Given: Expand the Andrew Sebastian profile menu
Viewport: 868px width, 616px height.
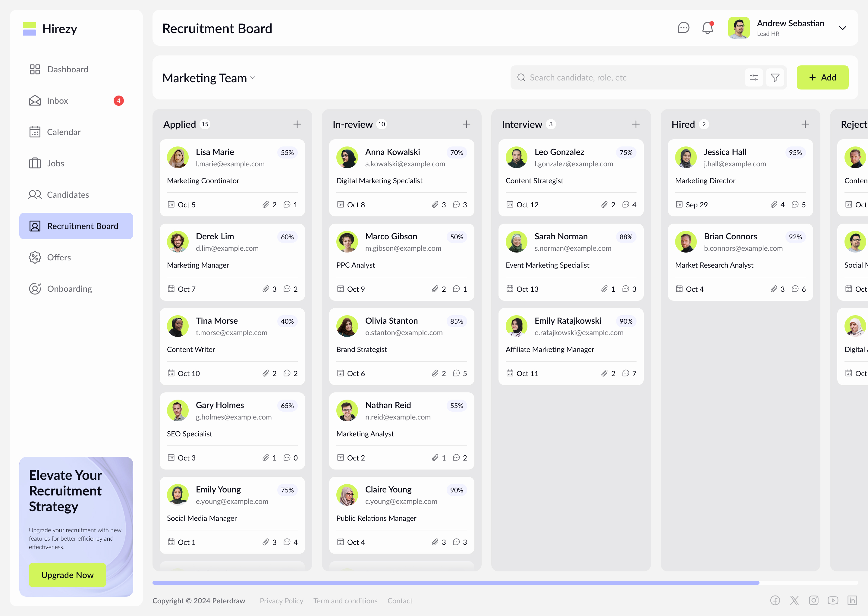Looking at the screenshot, I should (843, 28).
